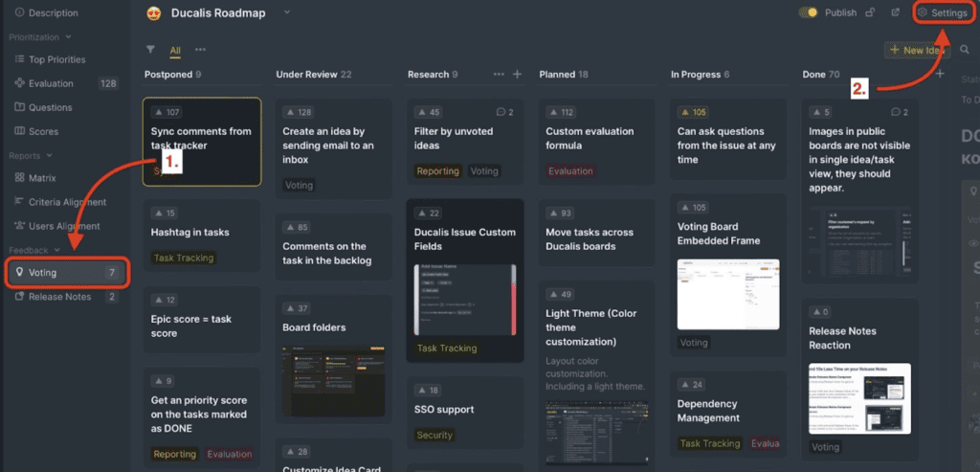Screen dimensions: 980x472
Task: Open the Scores sidebar item
Action: pos(36,131)
